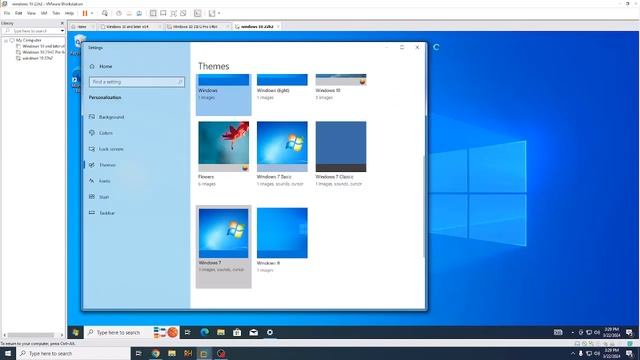Open Colors personalization settings
This screenshot has width=640, height=360.
tap(106, 133)
